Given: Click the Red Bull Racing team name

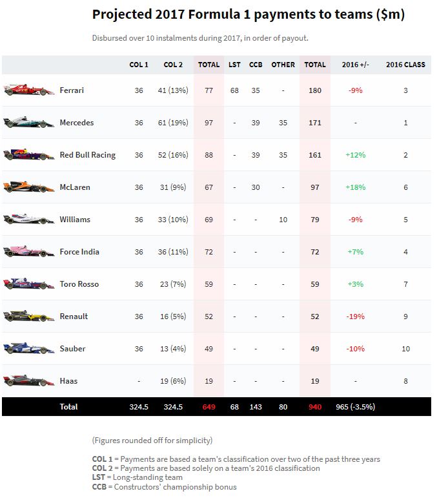Looking at the screenshot, I should point(87,155).
